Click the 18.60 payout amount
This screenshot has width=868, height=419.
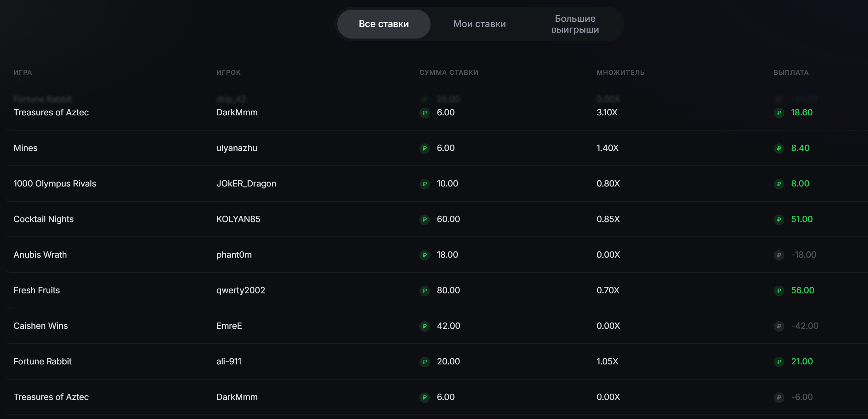coord(802,112)
